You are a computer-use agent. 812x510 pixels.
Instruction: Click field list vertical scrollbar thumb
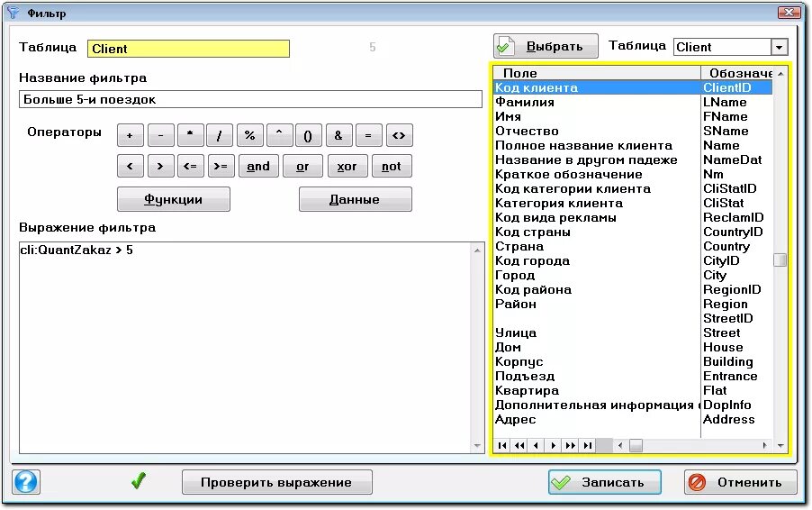coord(780,260)
